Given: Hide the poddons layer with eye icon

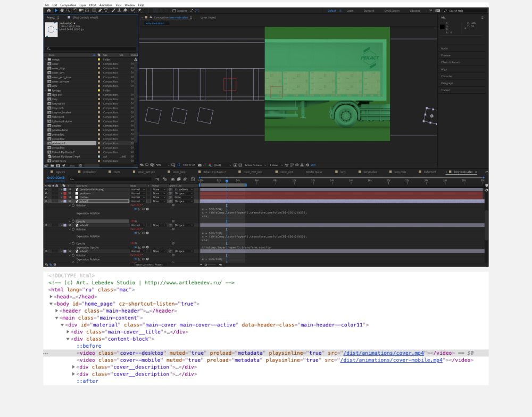Looking at the screenshot, I should pyautogui.click(x=46, y=193).
